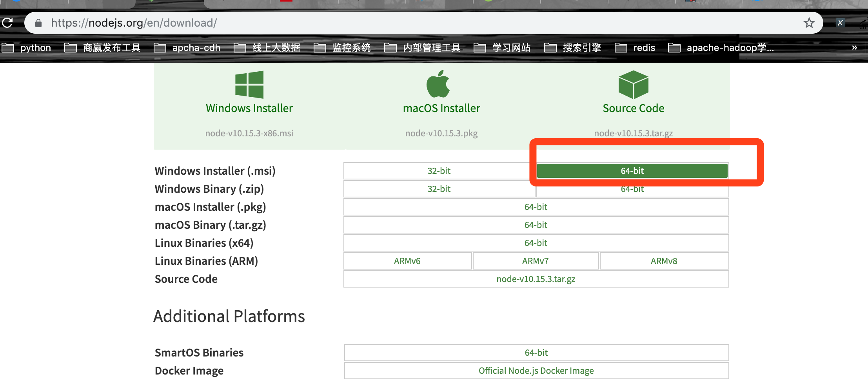Click the extension icon marked X
The width and height of the screenshot is (868, 380).
(x=840, y=23)
